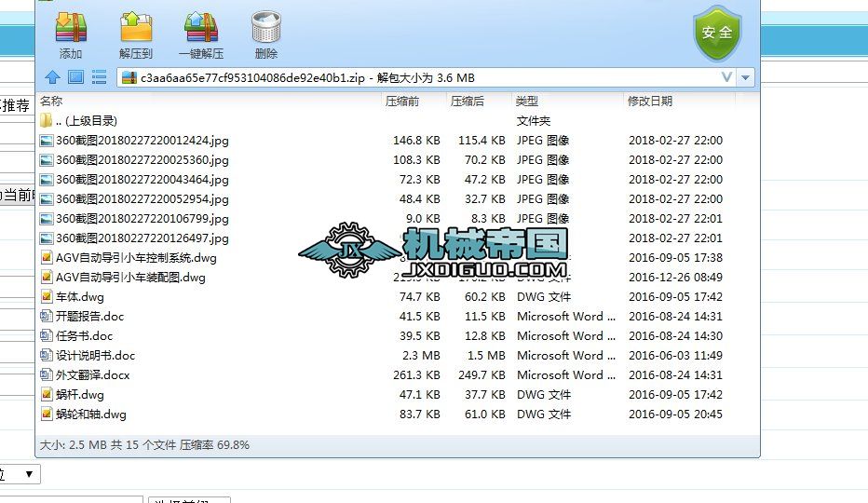The width and height of the screenshot is (868, 503).
Task: Sort by 名称 column header
Action: [51, 101]
